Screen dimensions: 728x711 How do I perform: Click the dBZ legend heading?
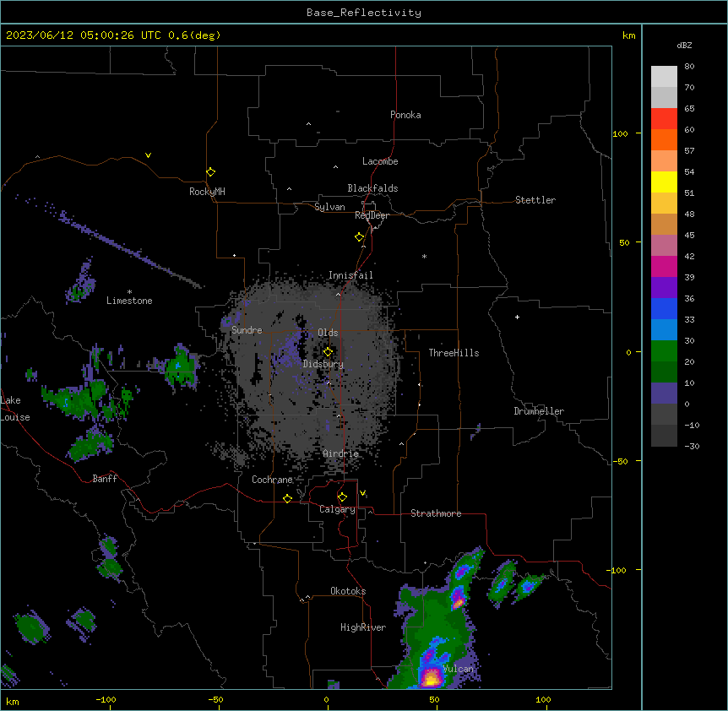click(x=684, y=45)
